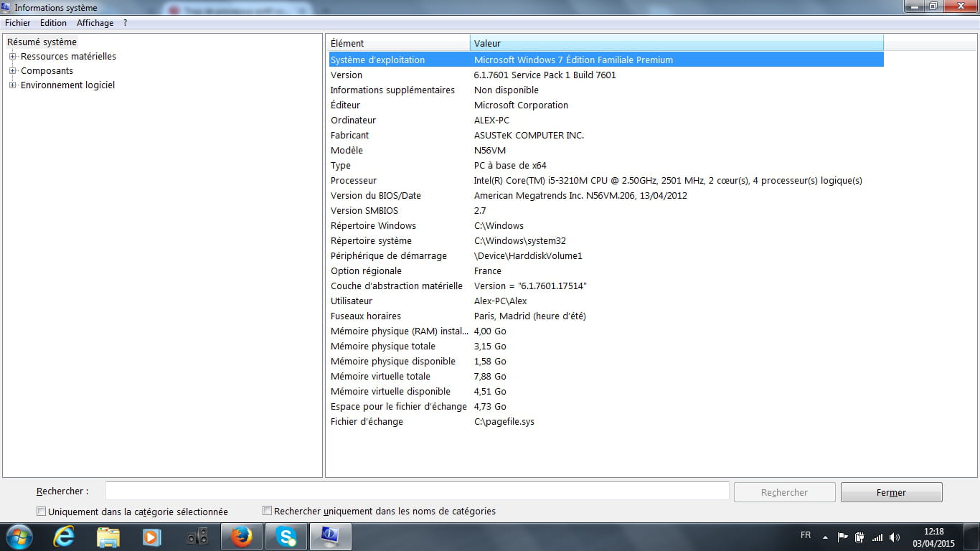980x551 pixels.
Task: Select the Version row with Build 7601
Action: pyautogui.click(x=606, y=75)
